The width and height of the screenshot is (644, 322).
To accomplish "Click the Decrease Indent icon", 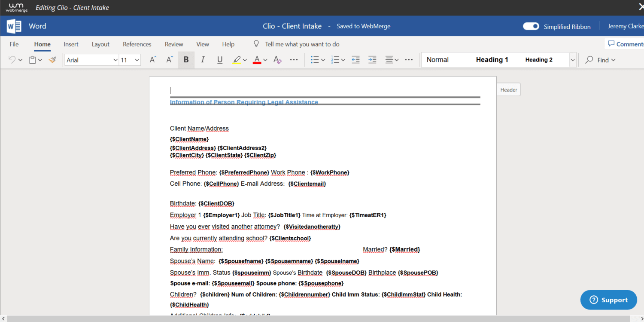I will 355,60.
